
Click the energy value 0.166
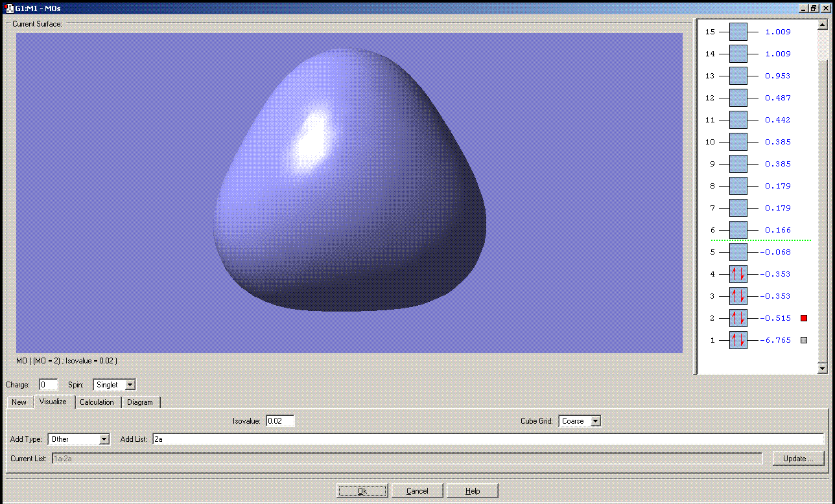(778, 230)
